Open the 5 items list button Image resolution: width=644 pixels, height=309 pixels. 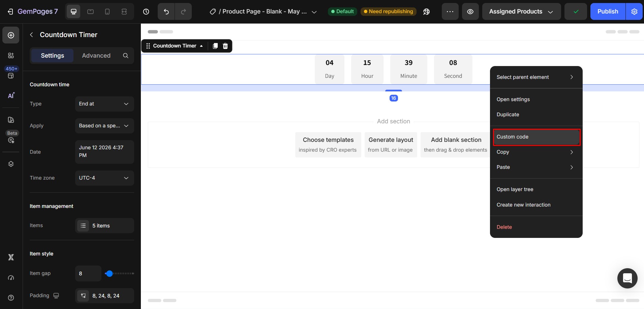tap(104, 226)
